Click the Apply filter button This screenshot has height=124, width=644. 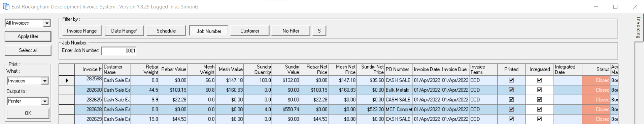(x=28, y=36)
